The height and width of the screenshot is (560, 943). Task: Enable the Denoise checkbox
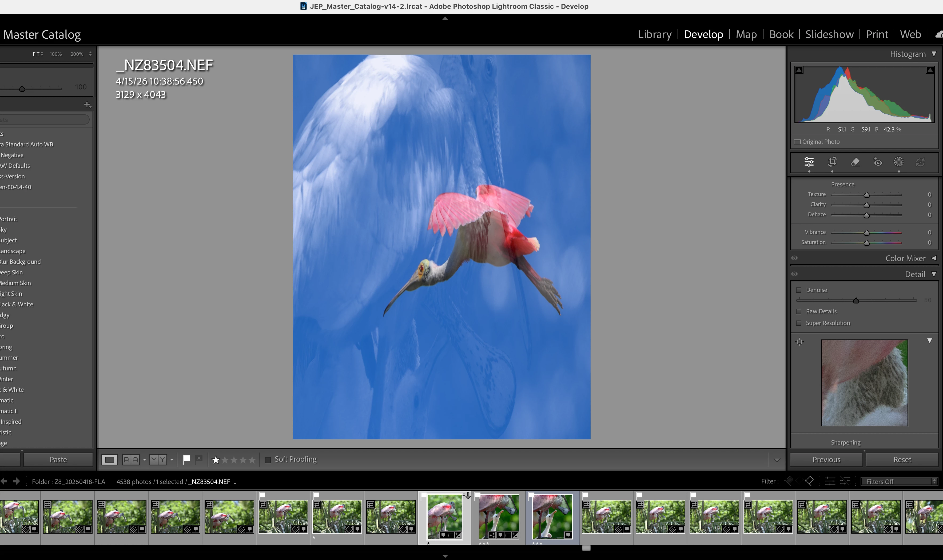(x=798, y=290)
